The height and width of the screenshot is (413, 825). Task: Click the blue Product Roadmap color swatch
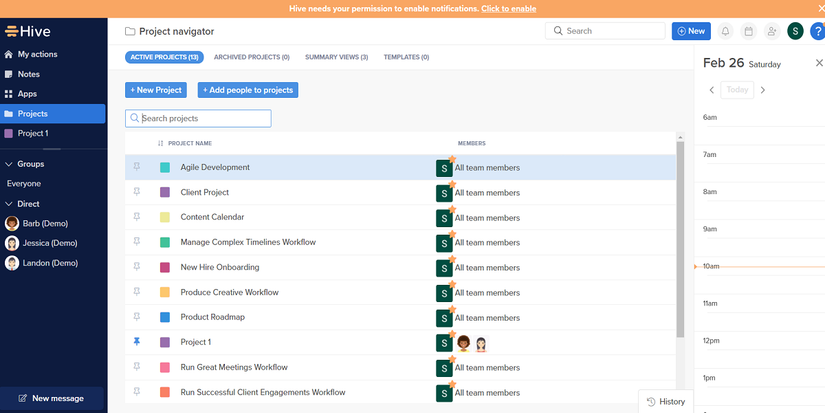point(165,317)
